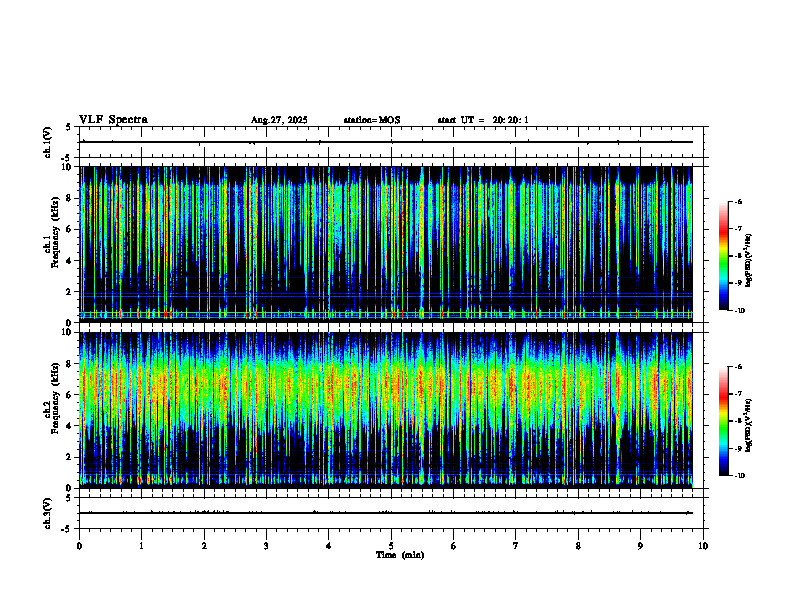Click the "ch.3(V)" axis label
This screenshot has height=612, width=792.
coord(47,513)
